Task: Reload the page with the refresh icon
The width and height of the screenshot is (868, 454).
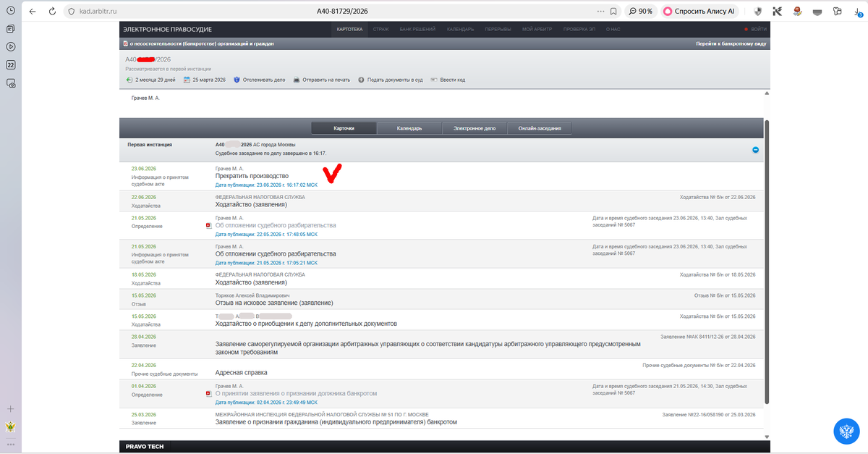Action: [54, 12]
